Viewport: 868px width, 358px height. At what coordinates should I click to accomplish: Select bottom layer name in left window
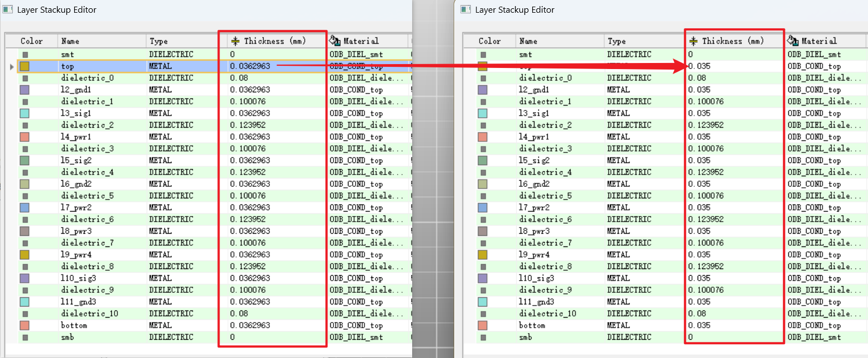tap(74, 325)
